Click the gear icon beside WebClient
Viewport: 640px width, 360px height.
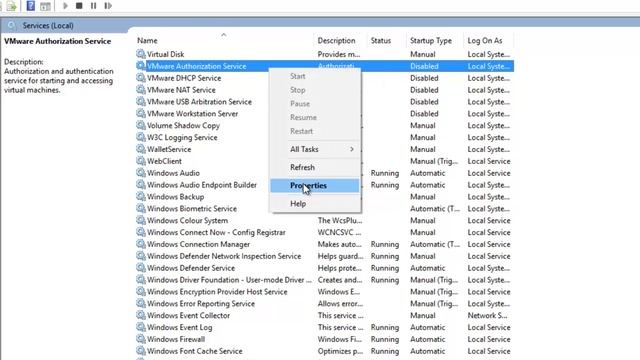141,160
